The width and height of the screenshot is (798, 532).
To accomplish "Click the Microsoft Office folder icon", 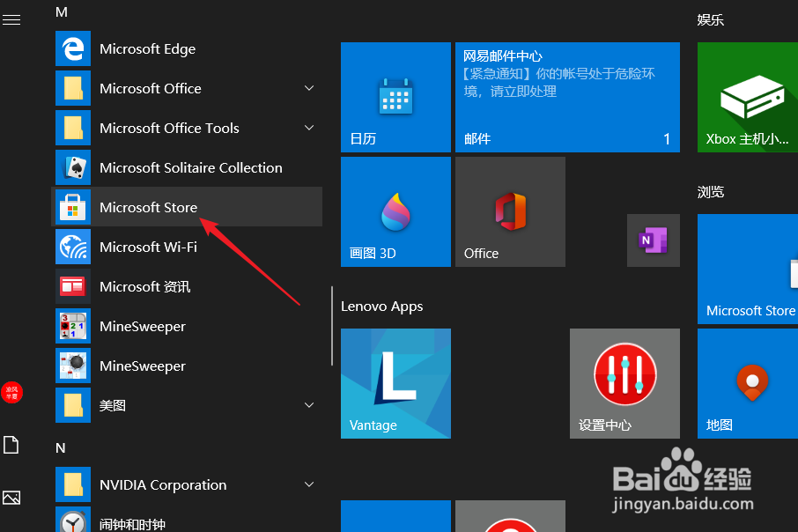I will click(x=73, y=89).
